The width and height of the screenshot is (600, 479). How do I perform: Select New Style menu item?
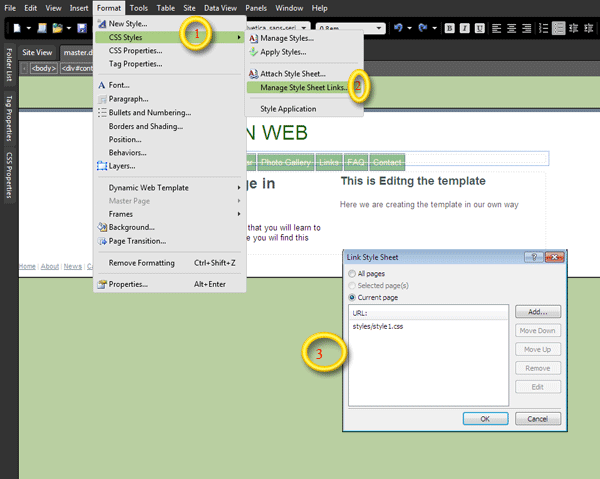(170, 23)
